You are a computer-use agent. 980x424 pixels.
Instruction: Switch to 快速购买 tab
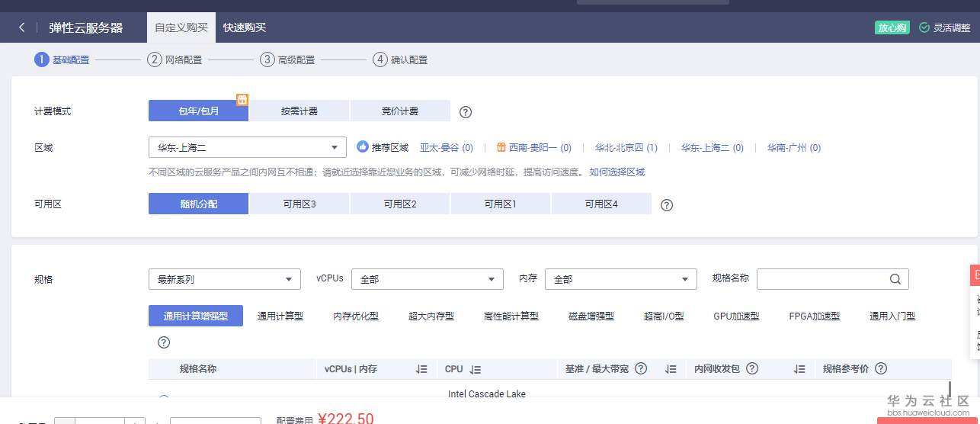(245, 27)
